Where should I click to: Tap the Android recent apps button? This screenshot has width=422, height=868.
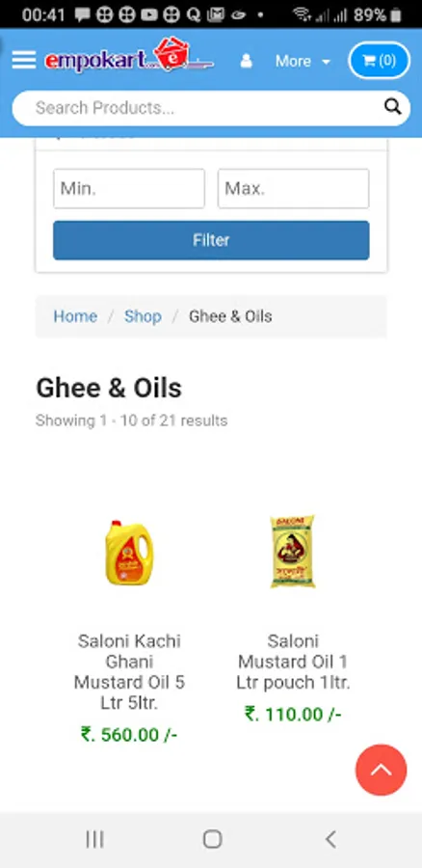(94, 840)
